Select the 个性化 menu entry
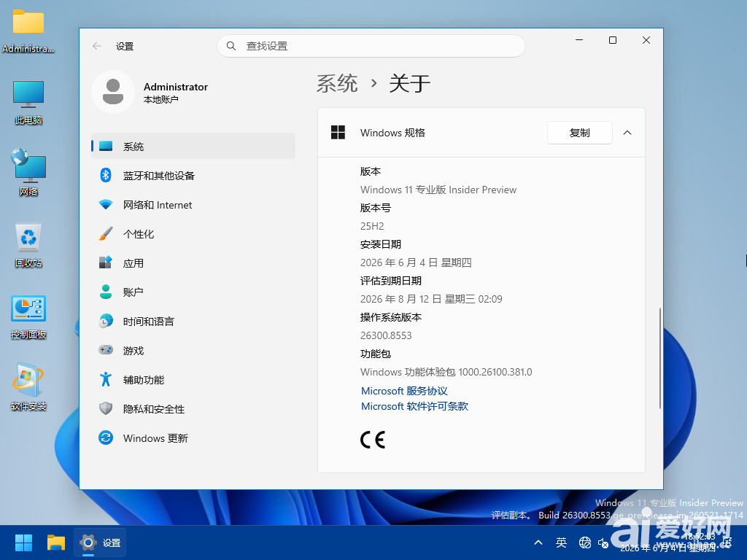The image size is (747, 560). (193, 234)
